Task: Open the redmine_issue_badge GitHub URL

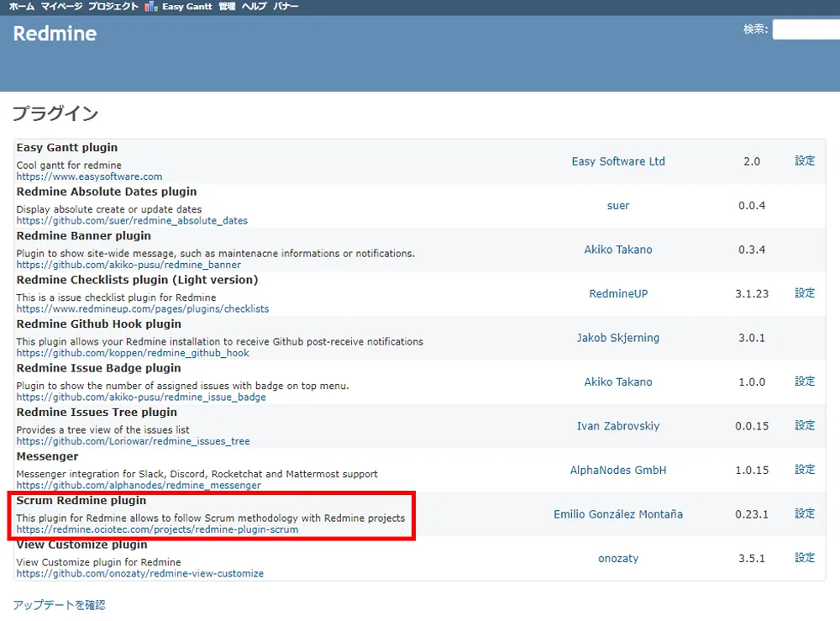Action: 141,397
